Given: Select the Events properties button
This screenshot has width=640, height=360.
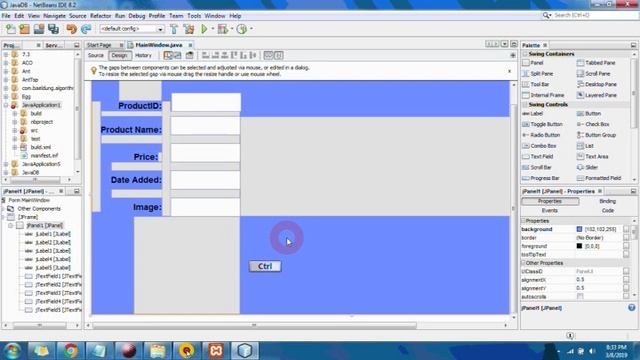Looking at the screenshot, I should click(x=549, y=211).
